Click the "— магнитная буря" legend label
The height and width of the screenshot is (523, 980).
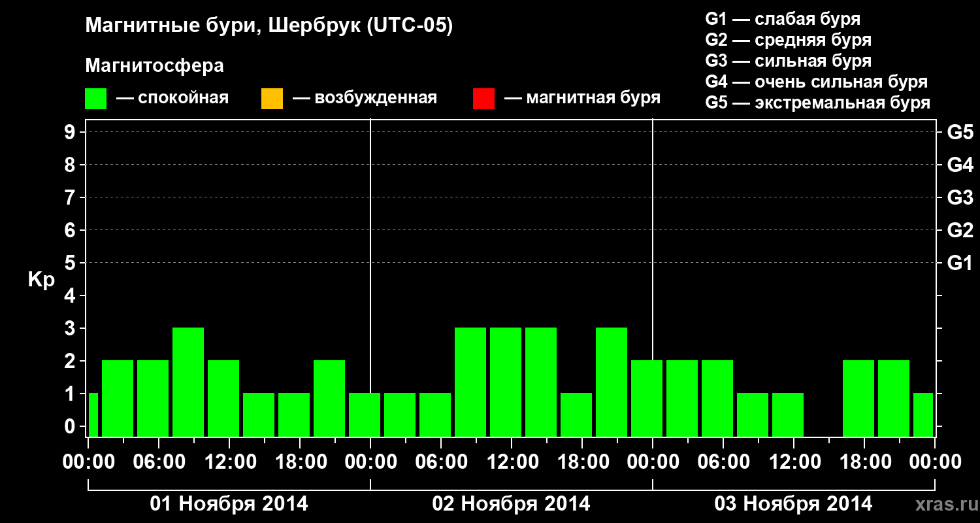pos(582,98)
